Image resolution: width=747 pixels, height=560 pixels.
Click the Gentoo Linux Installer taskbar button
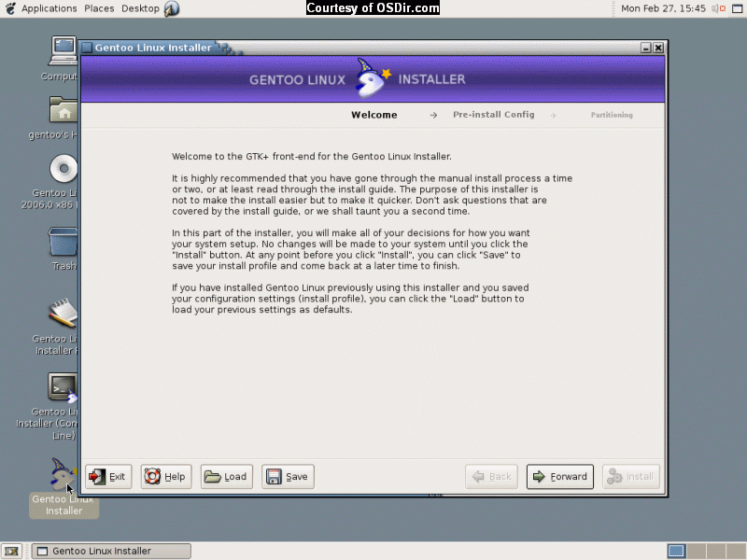point(111,551)
